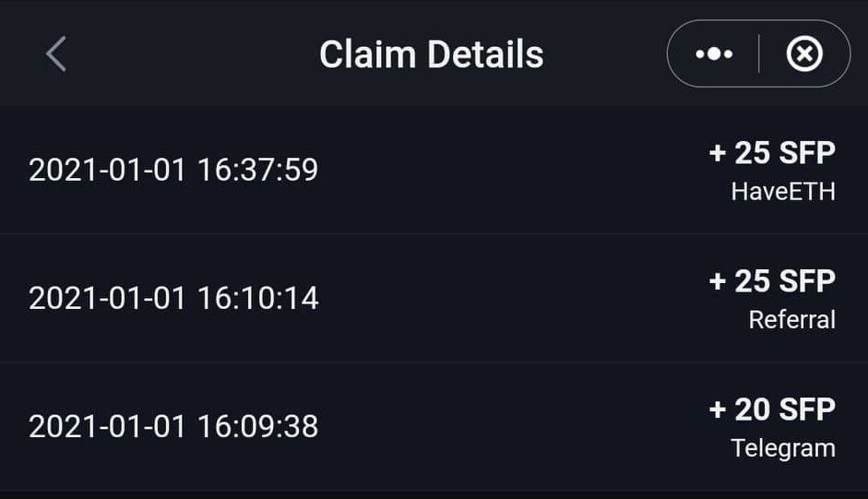This screenshot has width=868, height=499.
Task: Close the mini program with X icon
Action: tap(803, 53)
